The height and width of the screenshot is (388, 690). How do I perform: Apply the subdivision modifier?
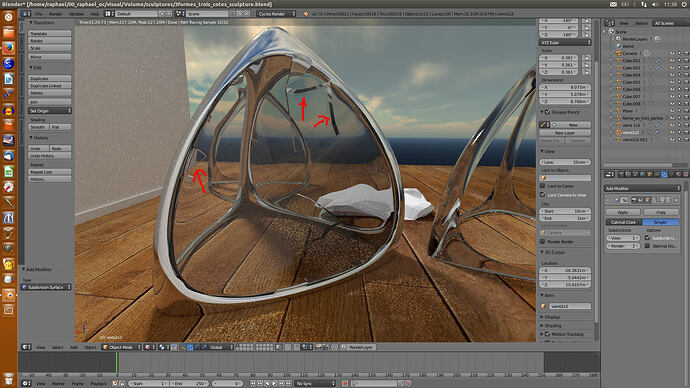pyautogui.click(x=623, y=212)
